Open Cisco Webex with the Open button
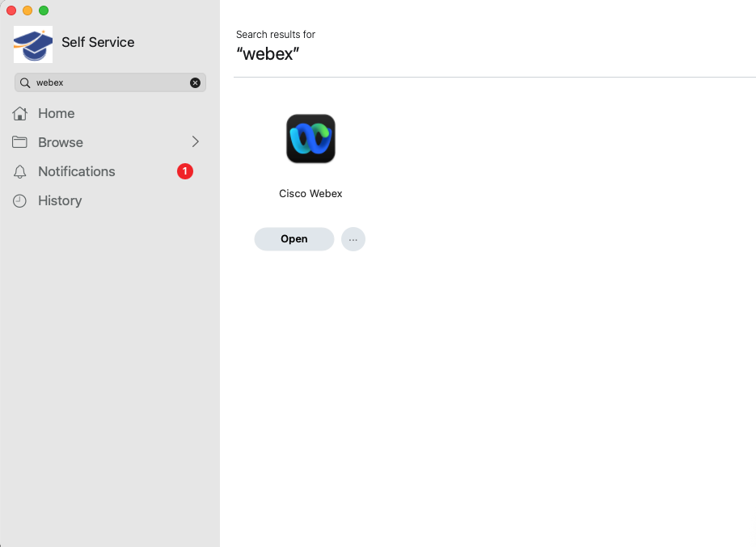 pyautogui.click(x=294, y=239)
